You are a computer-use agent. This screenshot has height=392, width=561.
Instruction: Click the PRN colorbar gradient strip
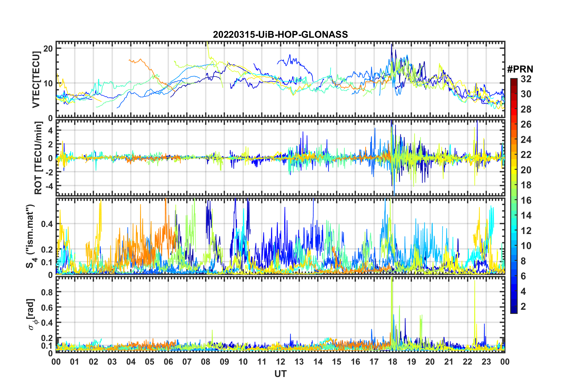click(514, 196)
